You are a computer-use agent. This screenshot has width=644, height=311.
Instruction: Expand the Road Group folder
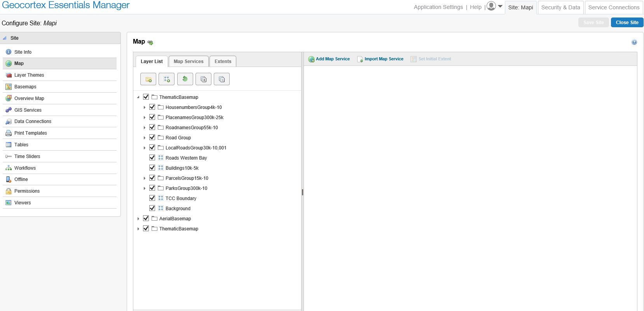pyautogui.click(x=145, y=138)
